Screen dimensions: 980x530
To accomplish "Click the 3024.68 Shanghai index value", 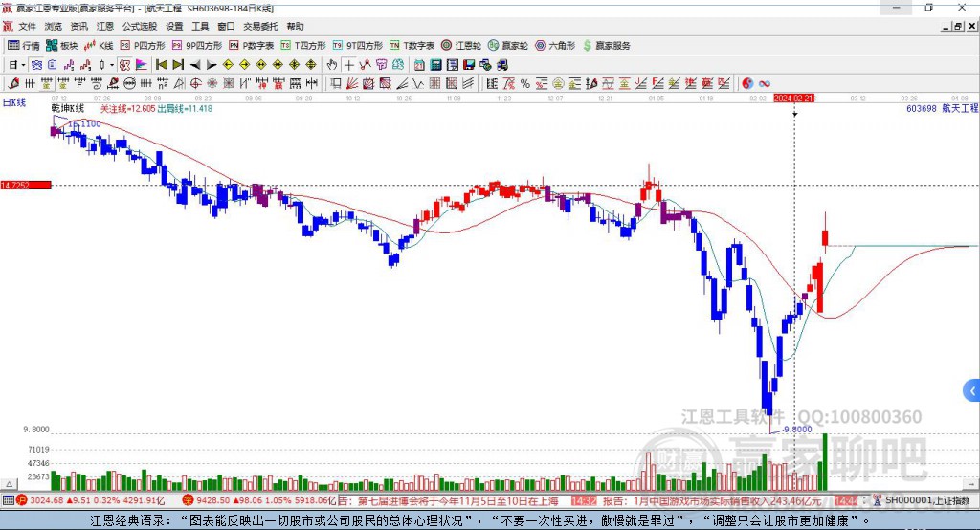I will (47, 500).
